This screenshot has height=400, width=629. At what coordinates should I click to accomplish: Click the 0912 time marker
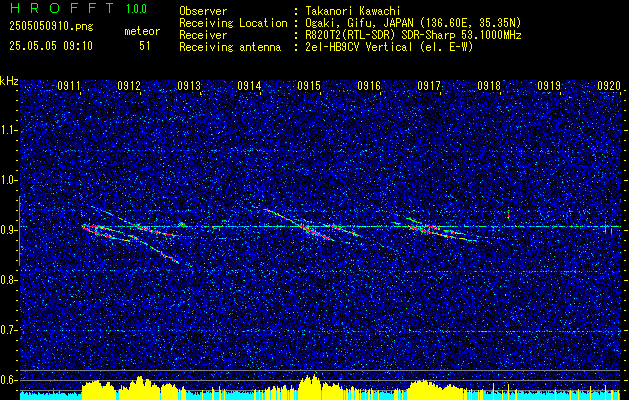point(129,85)
